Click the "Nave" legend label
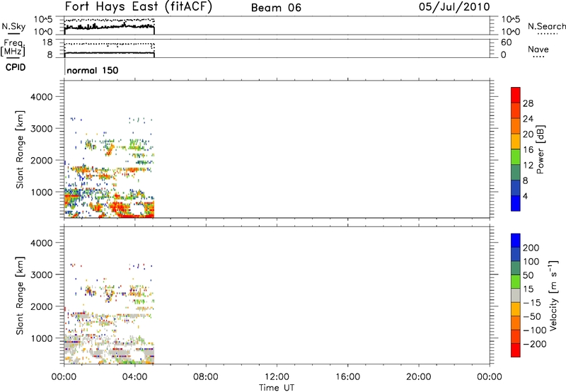 click(x=538, y=49)
